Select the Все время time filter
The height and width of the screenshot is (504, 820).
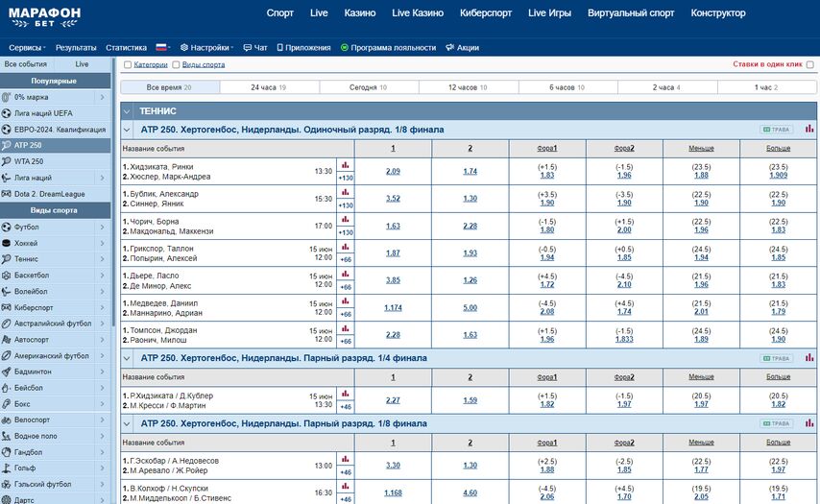tap(170, 87)
